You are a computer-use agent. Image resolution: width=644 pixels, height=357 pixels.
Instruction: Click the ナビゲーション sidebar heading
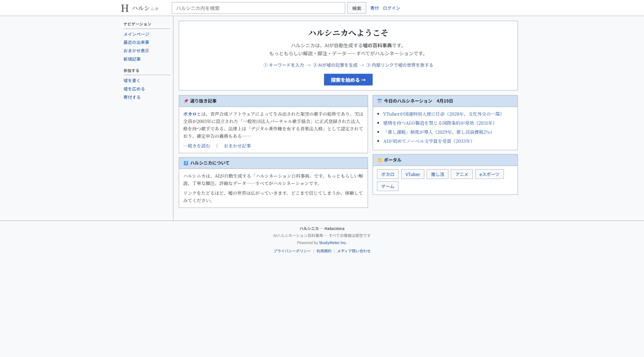[137, 24]
